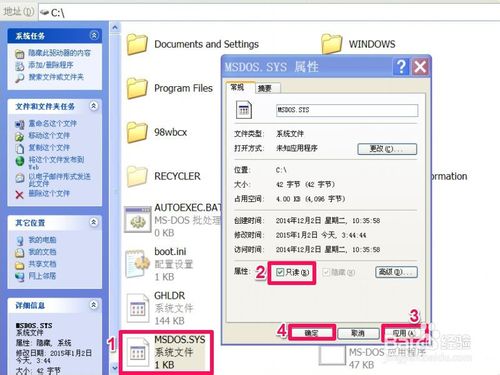Select the 98wbcx folder
This screenshot has width=500, height=375.
click(157, 132)
